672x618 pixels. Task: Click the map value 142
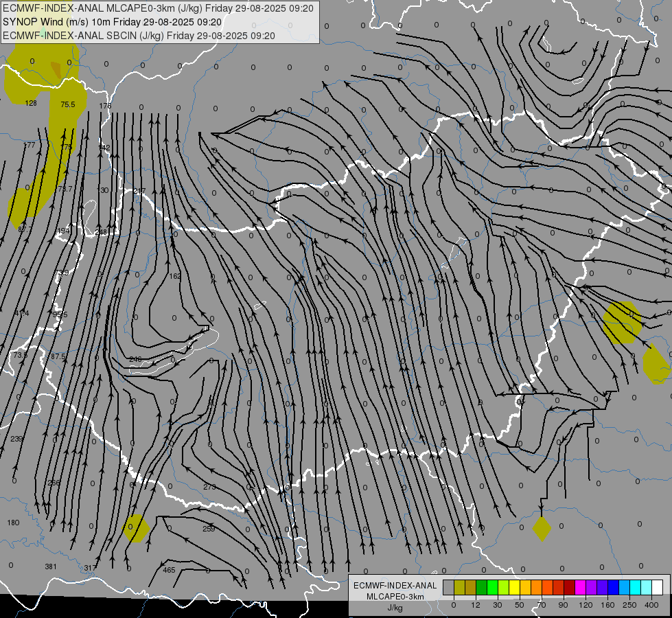[x=104, y=148]
